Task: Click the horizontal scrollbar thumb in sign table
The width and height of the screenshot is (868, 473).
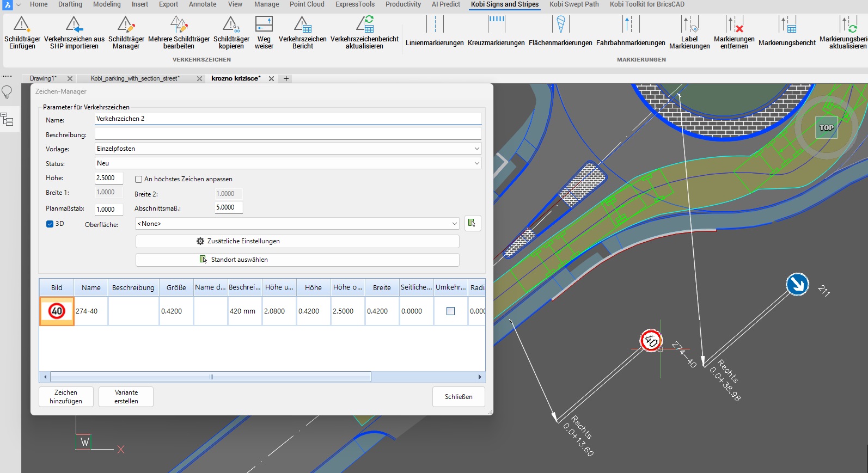Action: click(211, 377)
